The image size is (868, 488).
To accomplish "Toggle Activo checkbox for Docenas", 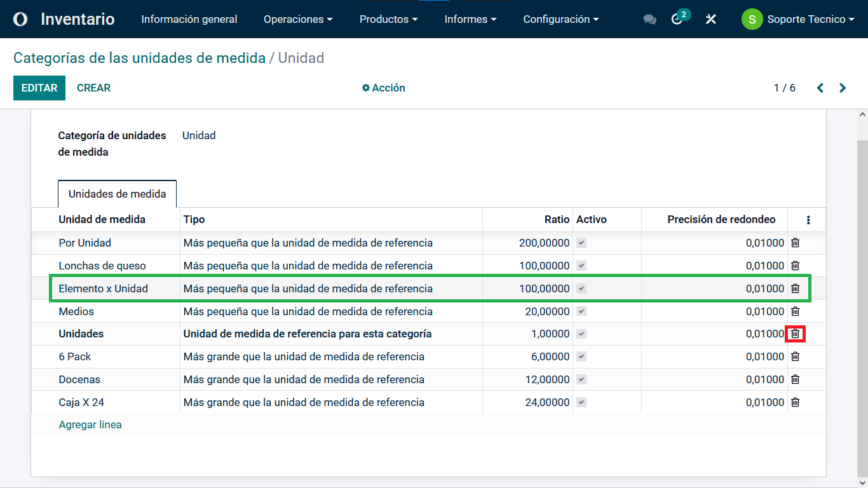I will (x=581, y=379).
